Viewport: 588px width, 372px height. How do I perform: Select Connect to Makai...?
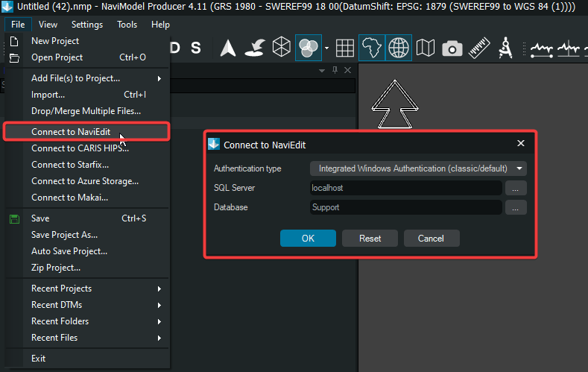pos(87,198)
